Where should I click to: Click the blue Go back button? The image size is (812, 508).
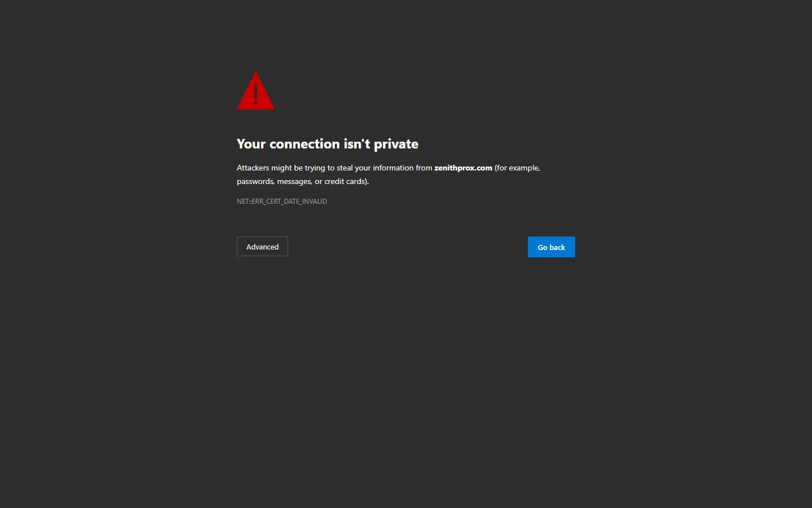(x=551, y=247)
